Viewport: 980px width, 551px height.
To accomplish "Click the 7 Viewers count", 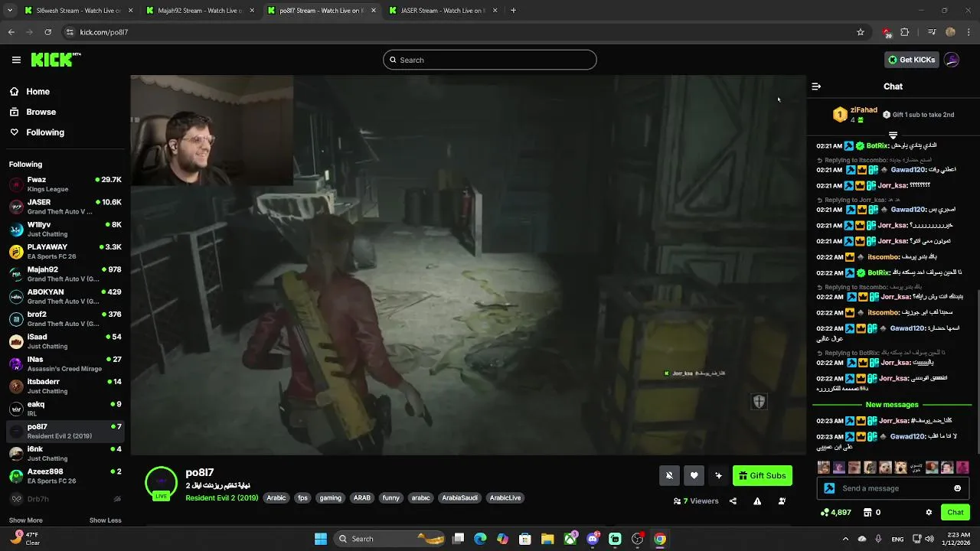I will pos(696,501).
